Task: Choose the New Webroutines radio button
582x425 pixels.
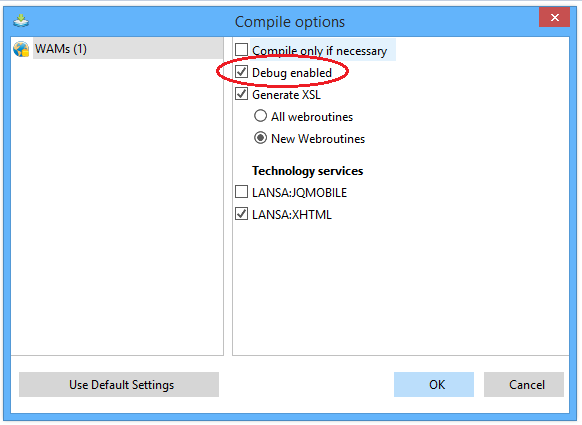Action: coord(261,138)
